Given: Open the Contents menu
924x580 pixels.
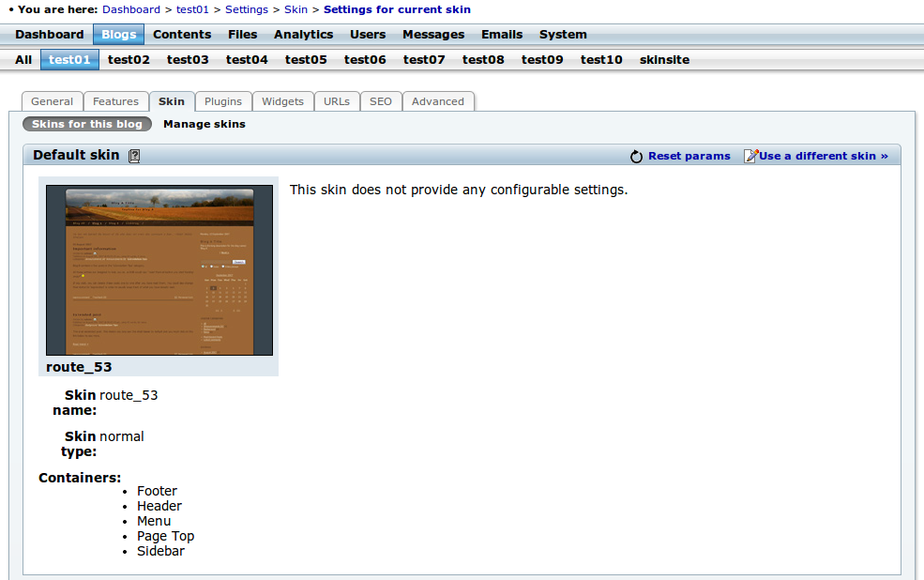Looking at the screenshot, I should point(182,34).
